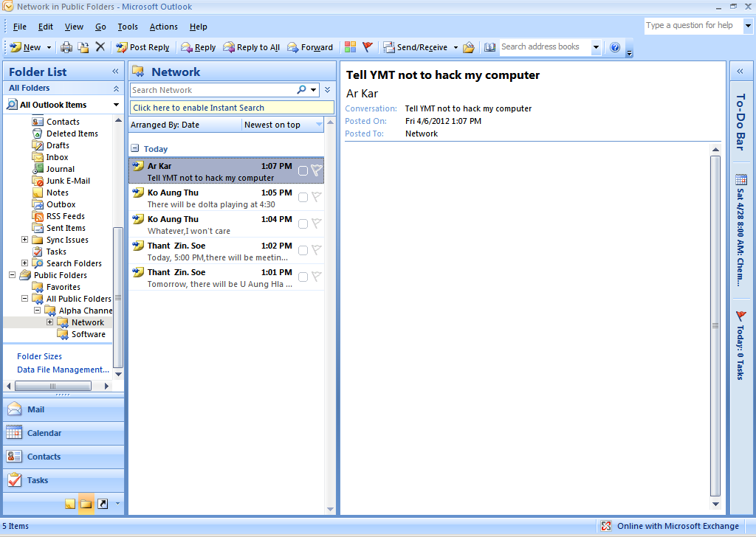Click the New post button
The width and height of the screenshot is (756, 537).
click(26, 47)
